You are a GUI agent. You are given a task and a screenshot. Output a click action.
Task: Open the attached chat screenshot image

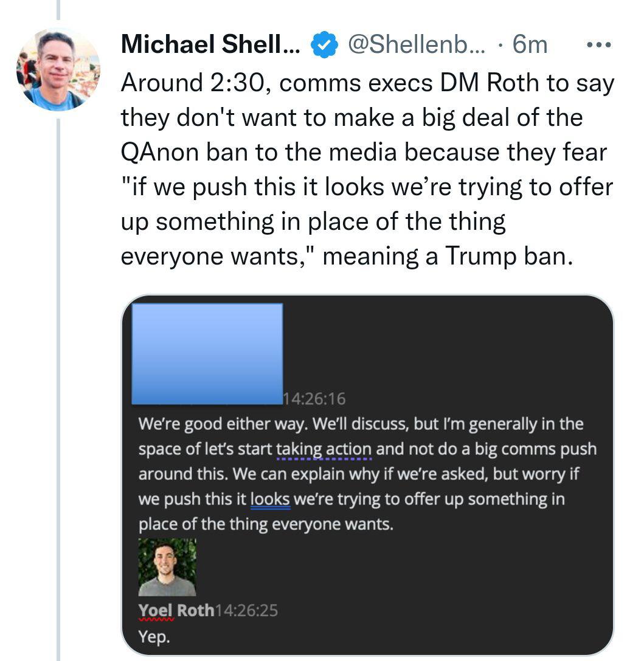(x=367, y=475)
